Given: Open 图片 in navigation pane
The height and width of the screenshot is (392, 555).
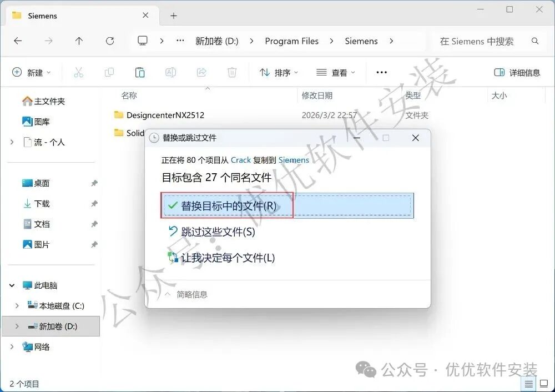Looking at the screenshot, I should pyautogui.click(x=36, y=244).
